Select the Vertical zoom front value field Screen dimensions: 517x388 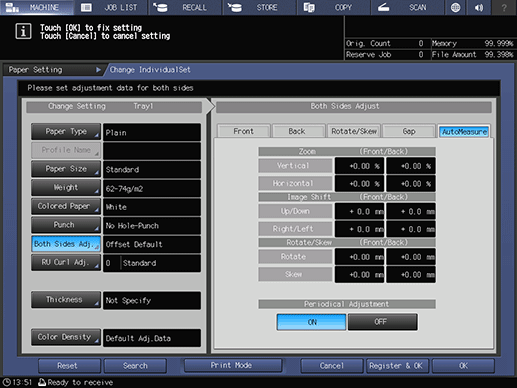(359, 166)
